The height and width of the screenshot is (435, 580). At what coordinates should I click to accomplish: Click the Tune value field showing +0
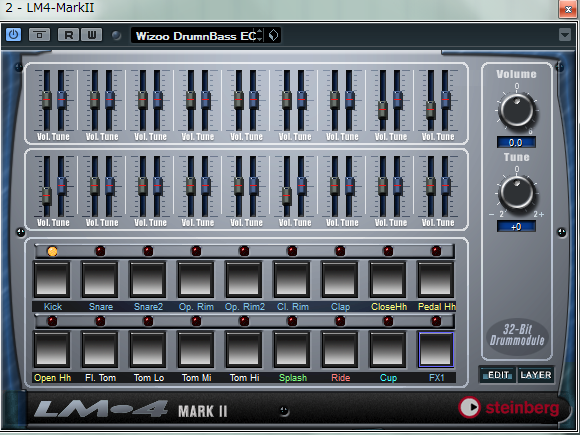coord(516,226)
